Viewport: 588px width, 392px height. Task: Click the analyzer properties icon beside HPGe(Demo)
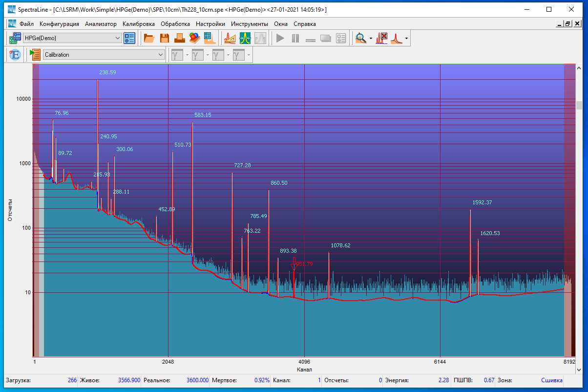tap(129, 38)
